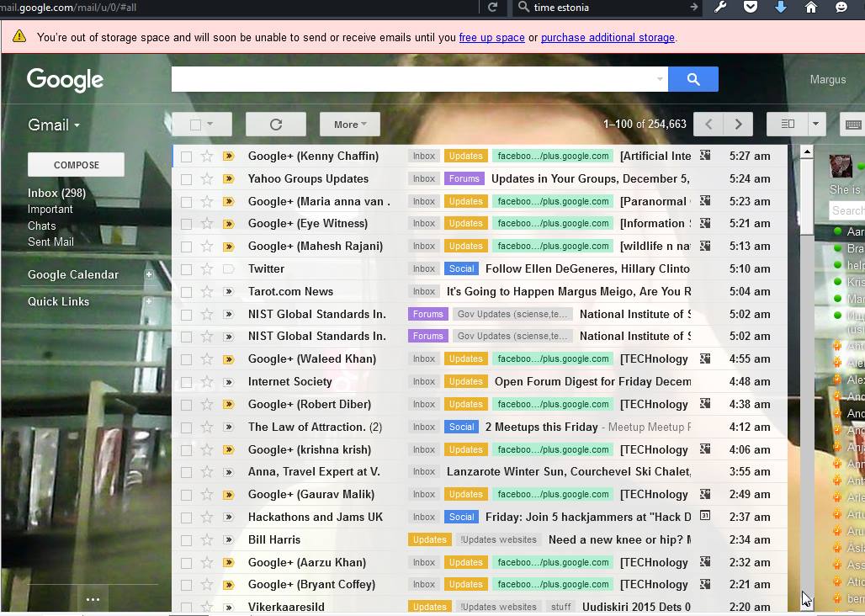Viewport: 865px width, 616px height.
Task: Expand the Gmail product switcher dropdown
Action: (x=54, y=125)
